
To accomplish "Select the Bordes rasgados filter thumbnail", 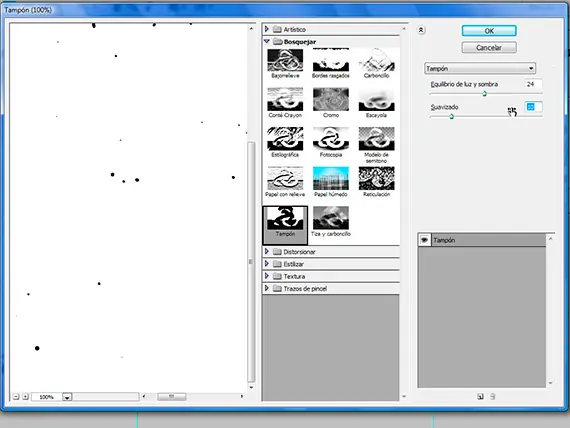I will [331, 61].
